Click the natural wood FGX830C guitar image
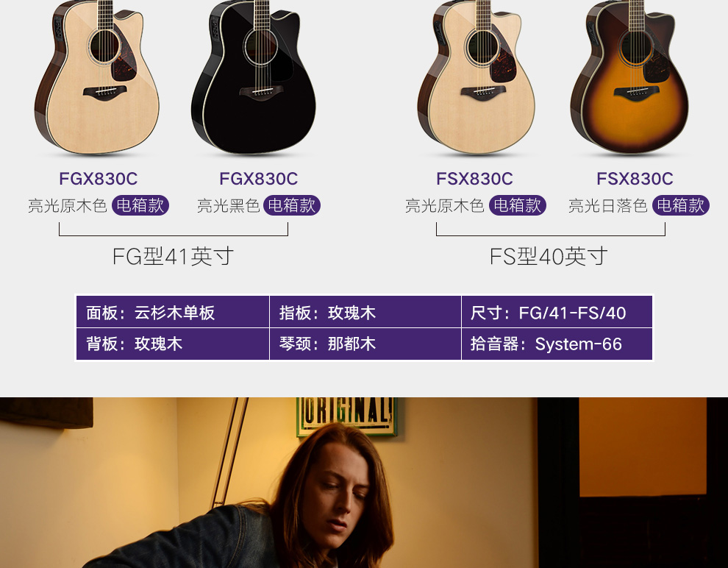Image resolution: width=728 pixels, height=568 pixels. pos(97,77)
